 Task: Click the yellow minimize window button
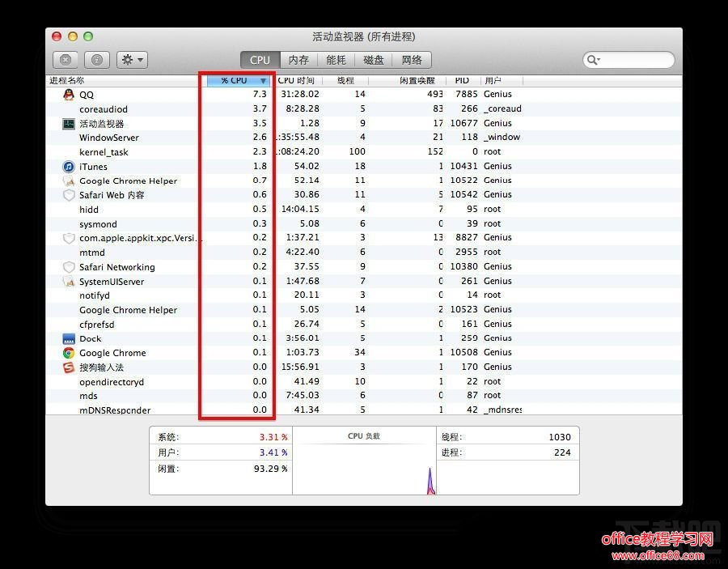73,36
